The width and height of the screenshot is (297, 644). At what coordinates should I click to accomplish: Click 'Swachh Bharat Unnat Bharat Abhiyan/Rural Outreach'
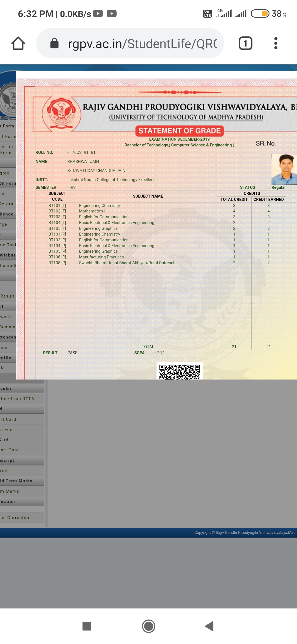coord(127,263)
